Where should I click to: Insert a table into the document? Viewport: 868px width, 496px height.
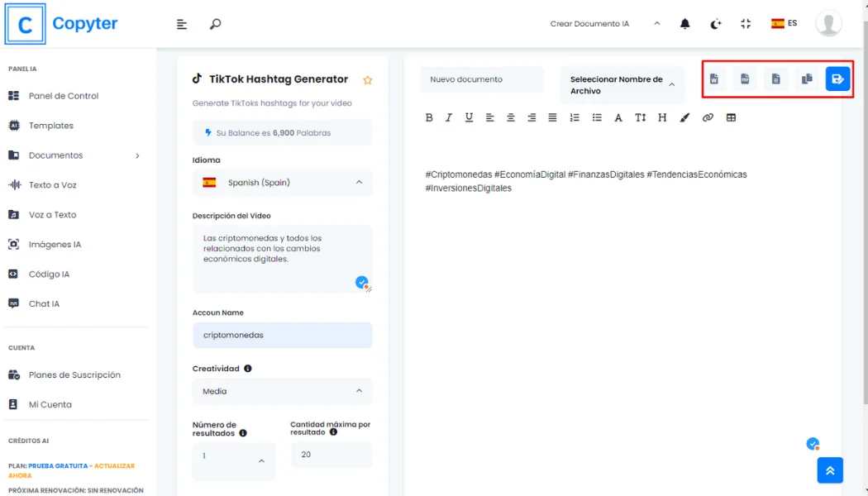[x=731, y=118]
